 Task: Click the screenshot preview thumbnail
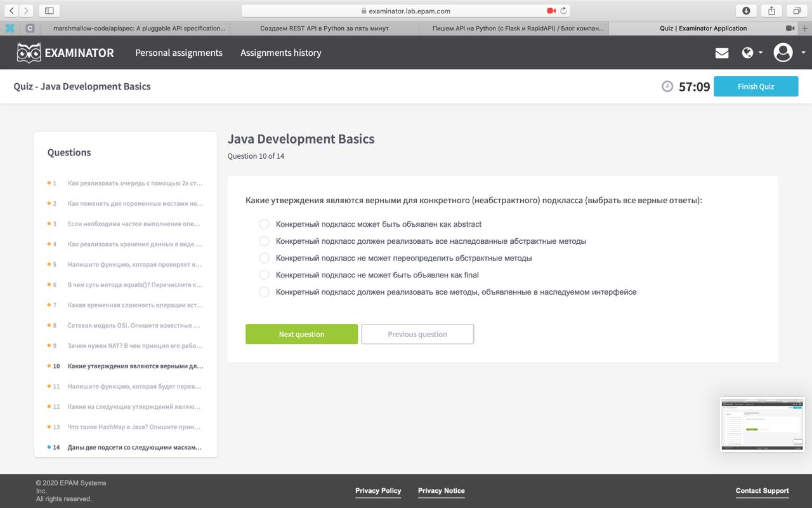tap(762, 424)
